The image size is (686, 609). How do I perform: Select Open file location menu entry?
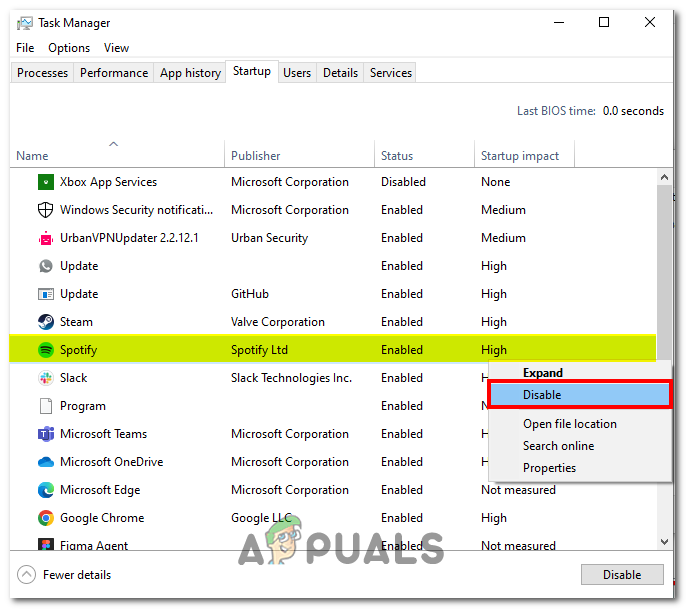click(570, 424)
